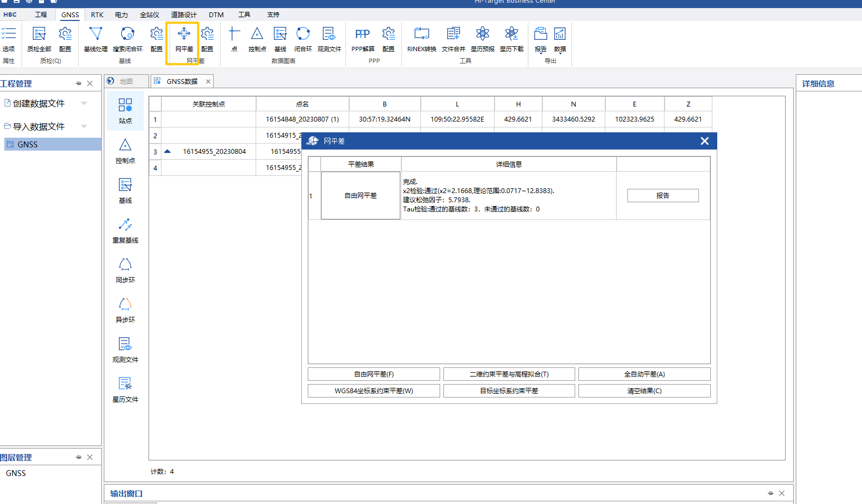Select GNSS item in project tree
Viewport: 862px width, 504px height.
coord(27,145)
